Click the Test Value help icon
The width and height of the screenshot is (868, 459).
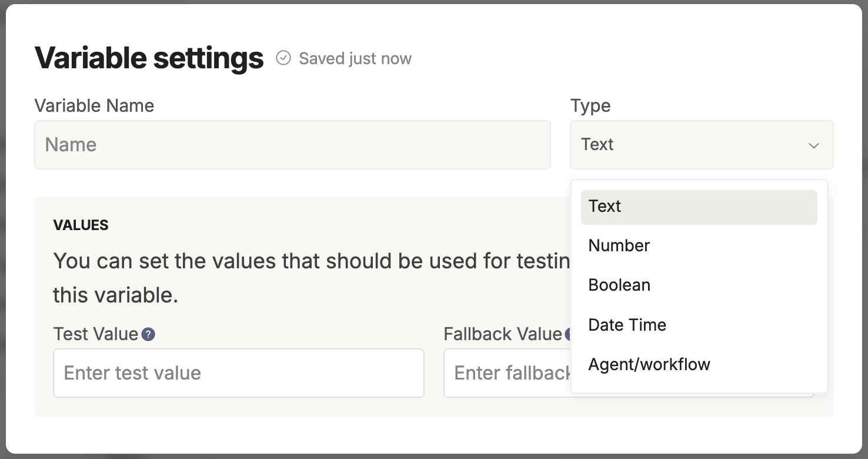(149, 335)
